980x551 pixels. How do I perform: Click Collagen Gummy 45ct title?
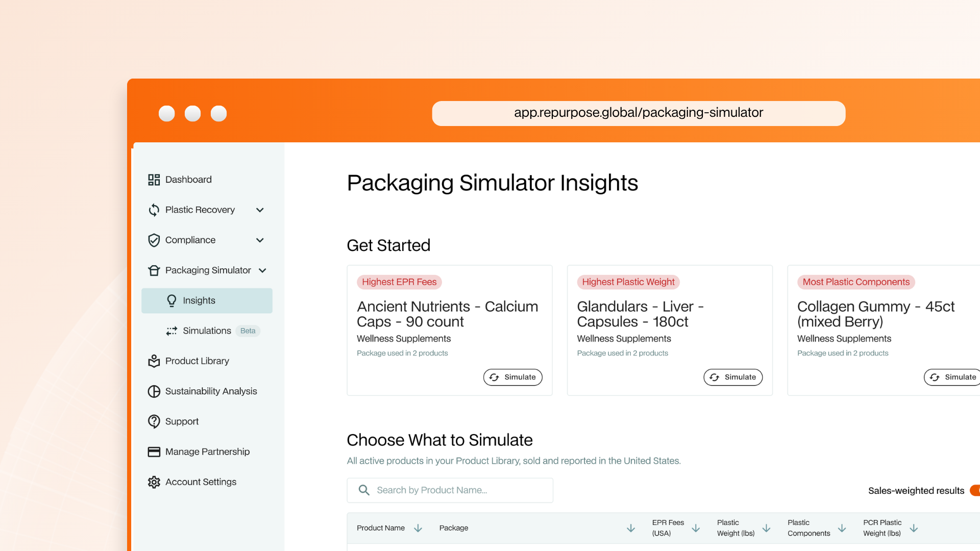click(x=876, y=314)
